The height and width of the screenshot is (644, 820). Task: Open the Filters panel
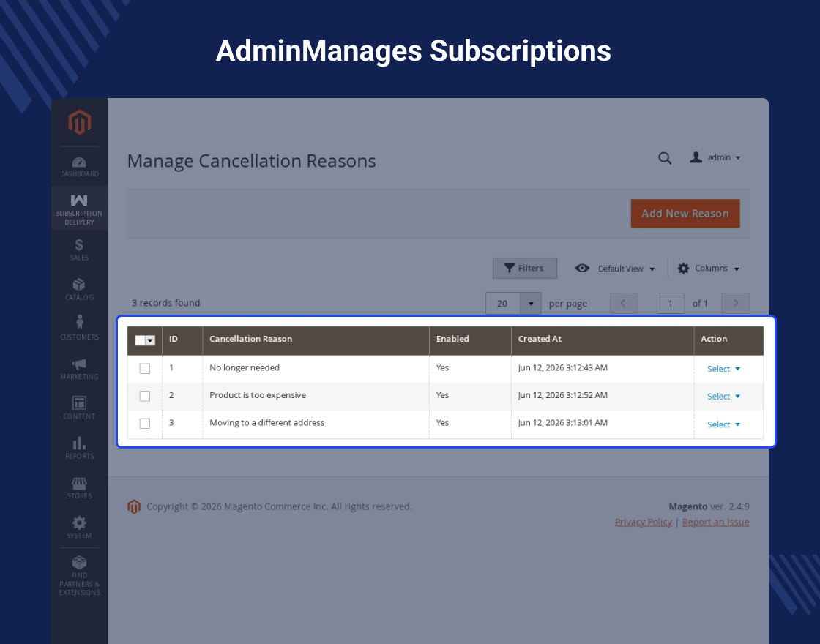524,268
